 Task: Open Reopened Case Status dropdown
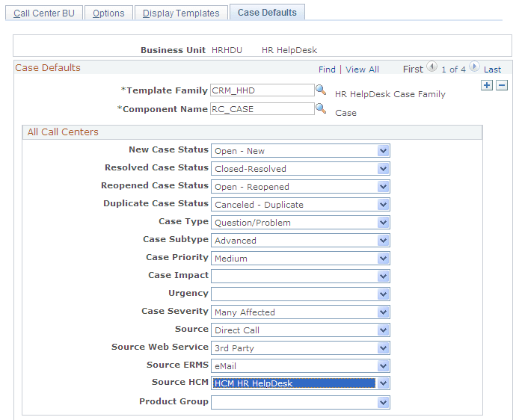pos(301,187)
